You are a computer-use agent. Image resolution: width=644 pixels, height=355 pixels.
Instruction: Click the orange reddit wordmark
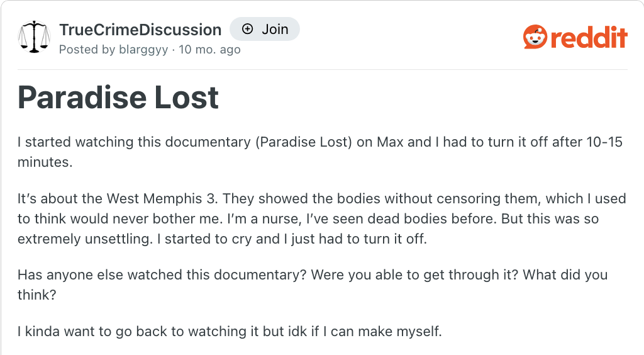589,37
